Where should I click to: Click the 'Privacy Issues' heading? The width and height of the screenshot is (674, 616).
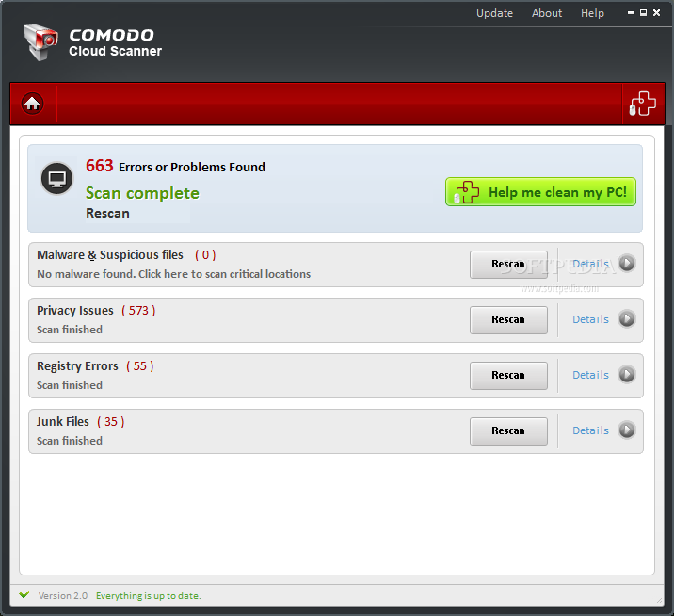75,311
